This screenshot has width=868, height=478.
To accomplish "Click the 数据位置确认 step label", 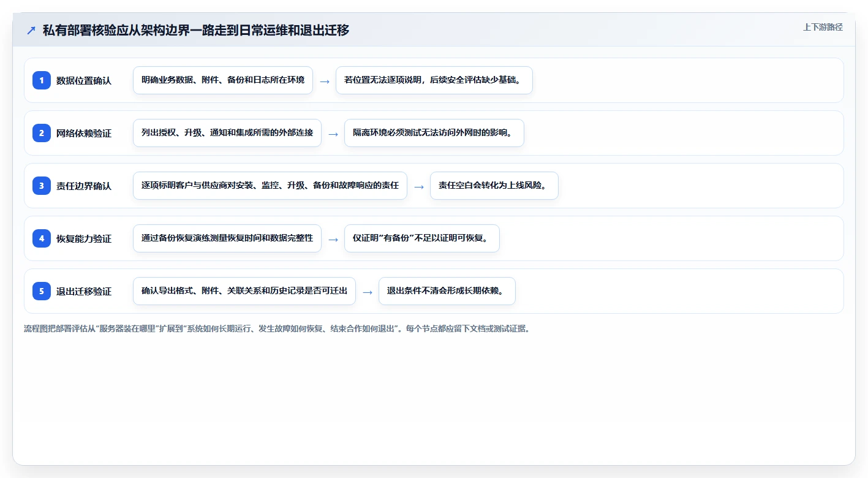I will tap(84, 80).
